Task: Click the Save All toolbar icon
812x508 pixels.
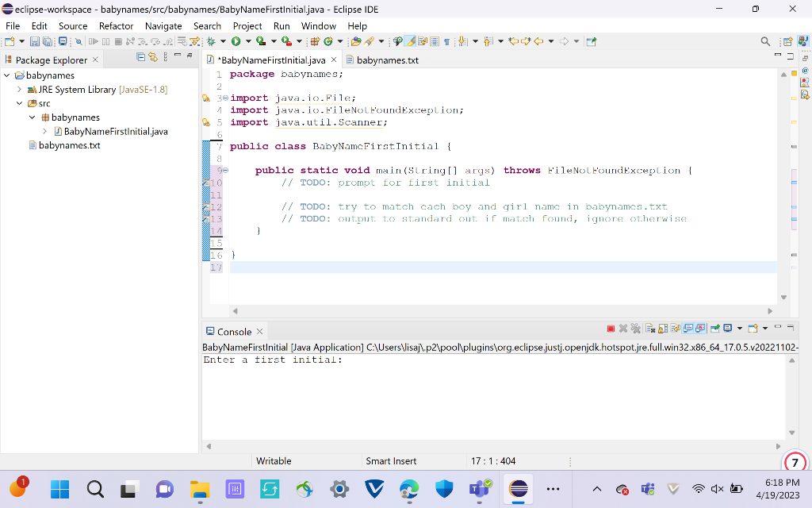Action: click(47, 41)
